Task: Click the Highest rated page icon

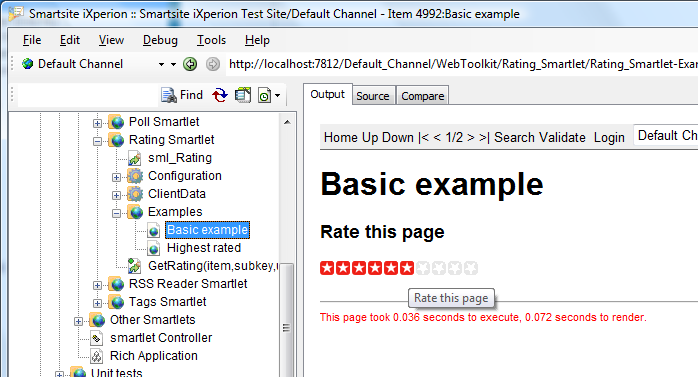Action: tap(154, 248)
